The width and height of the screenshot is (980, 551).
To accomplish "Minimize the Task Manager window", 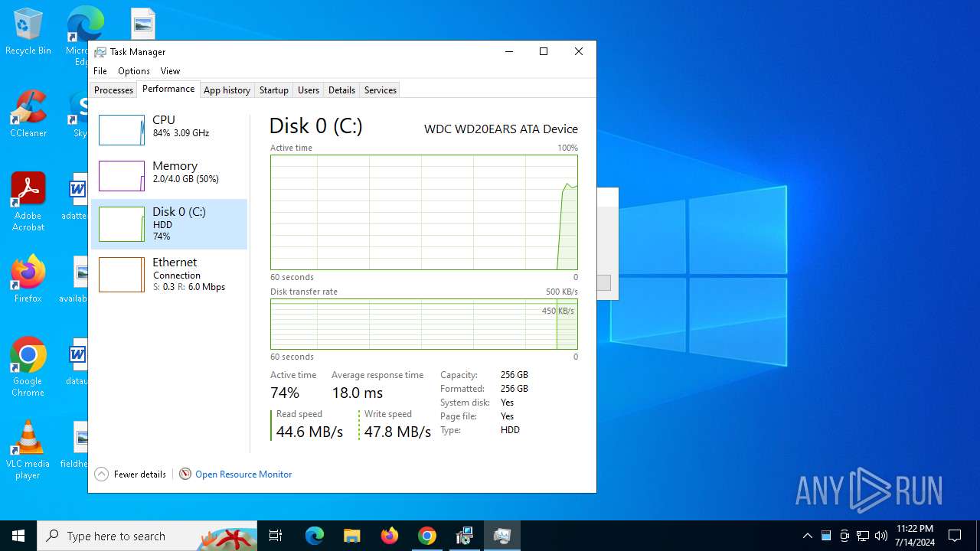I will coord(509,51).
